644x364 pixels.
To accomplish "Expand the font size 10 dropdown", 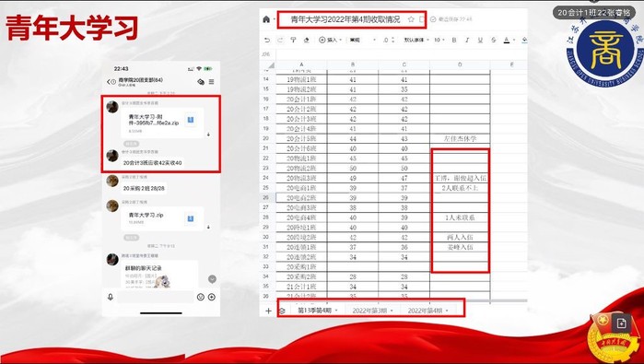I will pyautogui.click(x=439, y=40).
